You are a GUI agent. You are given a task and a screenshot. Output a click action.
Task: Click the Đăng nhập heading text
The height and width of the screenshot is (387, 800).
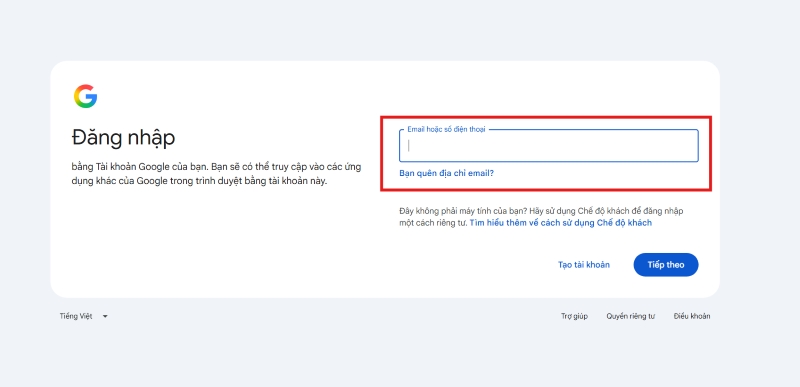123,138
